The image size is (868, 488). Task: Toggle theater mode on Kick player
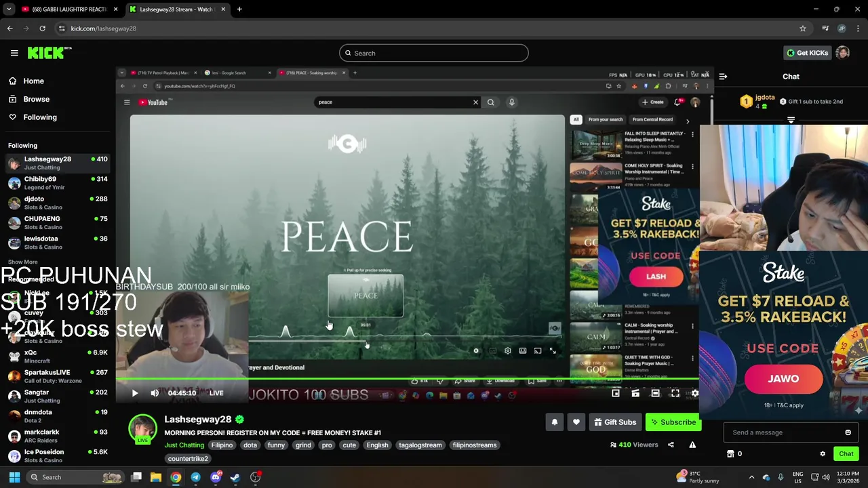click(655, 393)
